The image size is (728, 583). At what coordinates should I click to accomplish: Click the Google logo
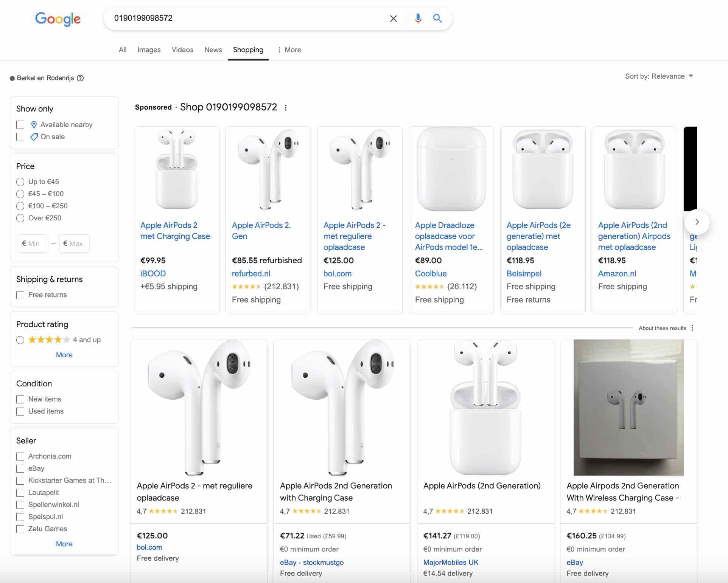point(58,19)
